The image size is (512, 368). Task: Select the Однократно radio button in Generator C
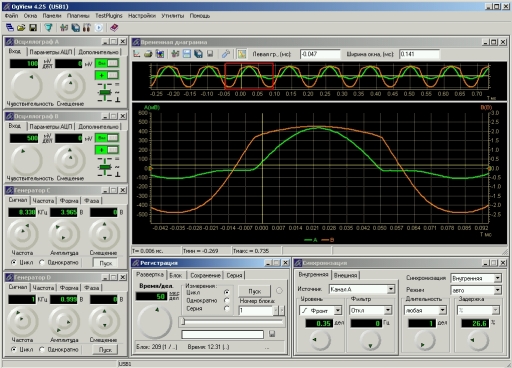(x=42, y=262)
